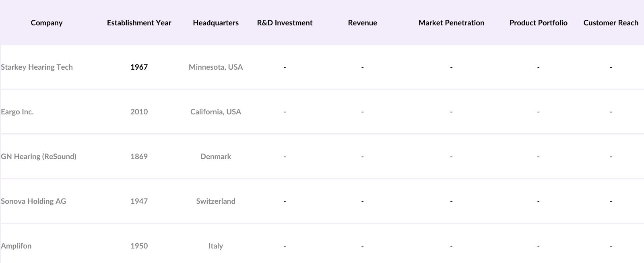644x263 pixels.
Task: Click the Starkey Hearing Tech company cell
Action: click(37, 67)
